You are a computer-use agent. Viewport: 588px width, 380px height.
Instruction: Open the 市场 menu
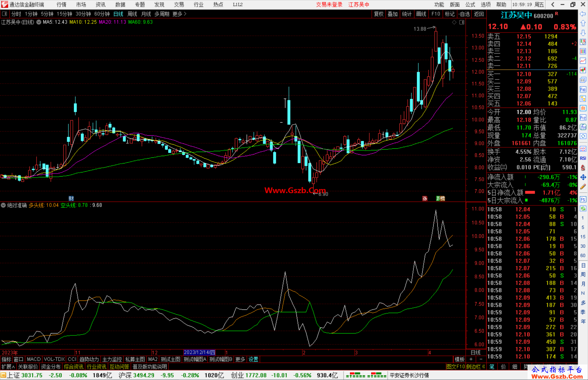pos(81,4)
